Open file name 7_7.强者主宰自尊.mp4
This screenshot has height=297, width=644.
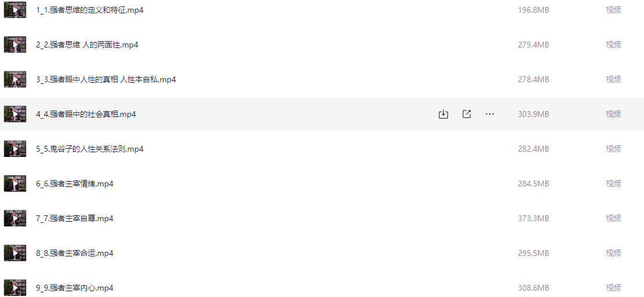(x=75, y=219)
